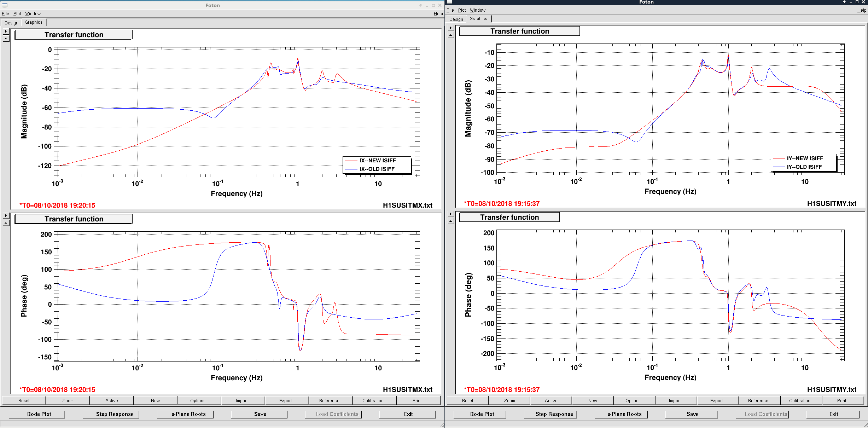Click the s-Plane Roots button in the left window

click(x=188, y=414)
